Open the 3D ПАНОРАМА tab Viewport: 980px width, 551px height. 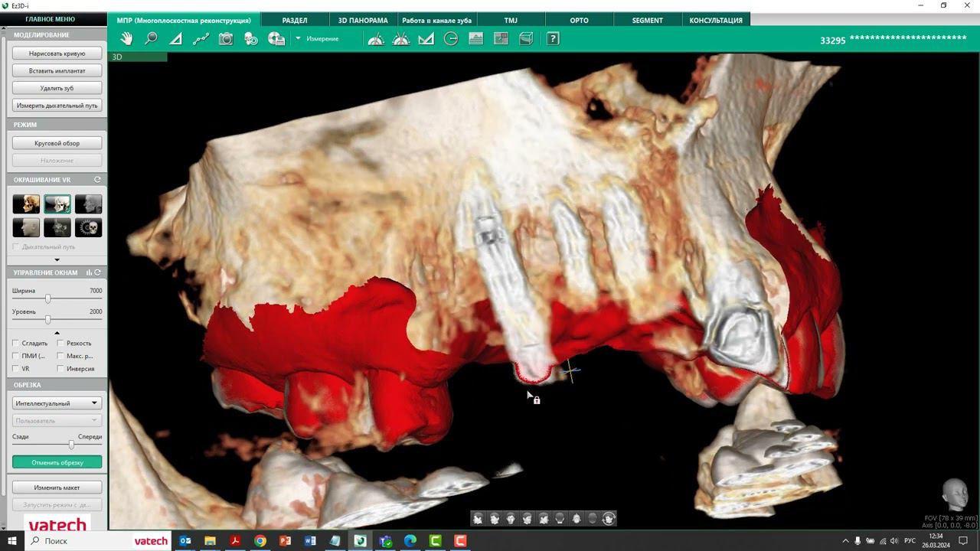click(x=363, y=20)
